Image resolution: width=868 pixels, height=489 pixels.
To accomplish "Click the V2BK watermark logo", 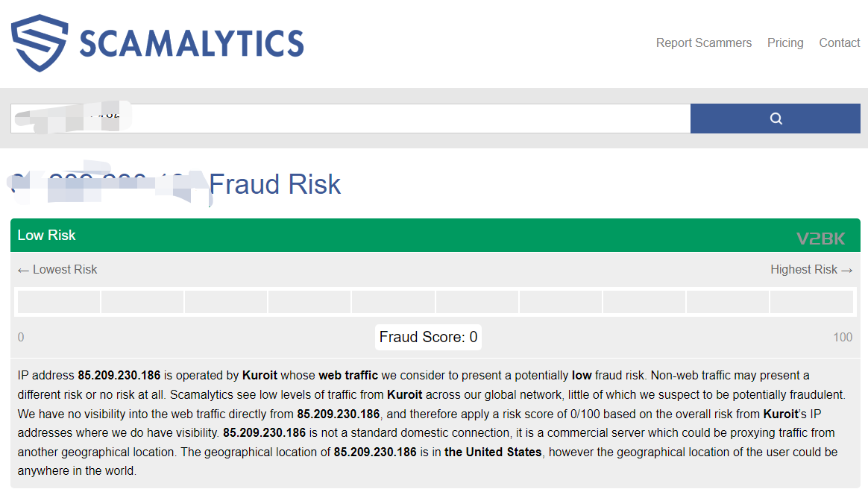I will pyautogui.click(x=820, y=239).
